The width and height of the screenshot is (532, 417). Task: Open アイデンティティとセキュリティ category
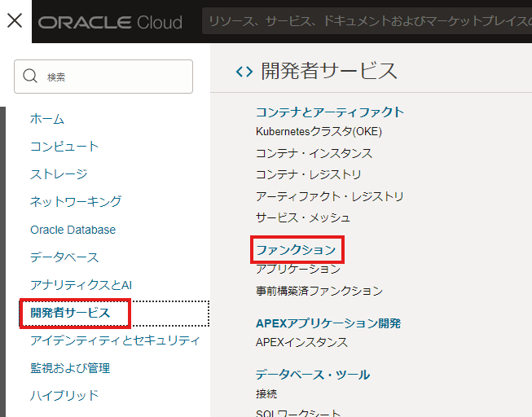(115, 340)
